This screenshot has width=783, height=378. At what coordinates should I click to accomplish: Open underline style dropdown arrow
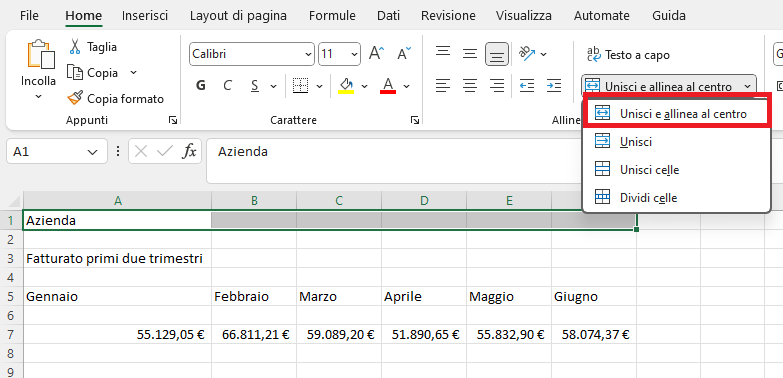tap(273, 86)
